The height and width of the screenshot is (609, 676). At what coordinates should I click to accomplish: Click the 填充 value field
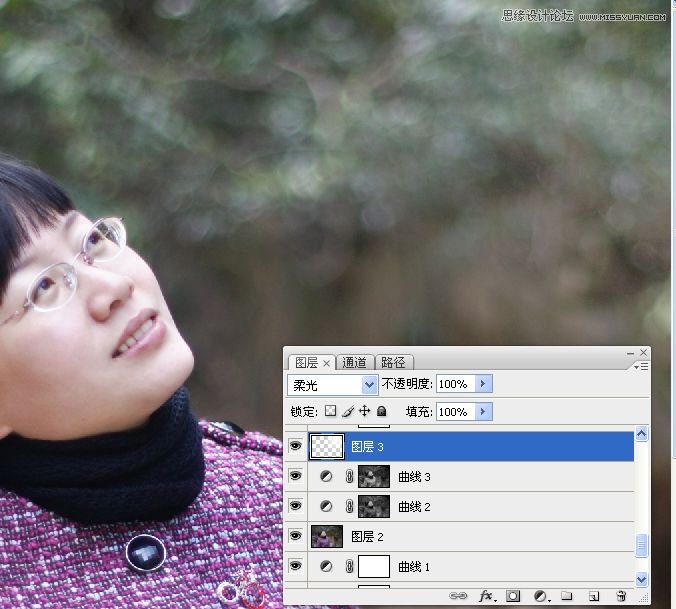pos(455,412)
